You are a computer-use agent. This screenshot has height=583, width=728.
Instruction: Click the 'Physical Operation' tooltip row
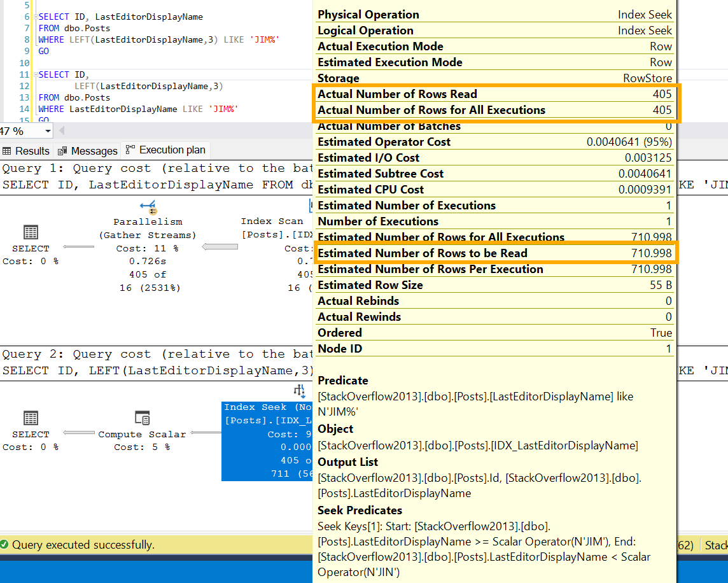click(494, 15)
